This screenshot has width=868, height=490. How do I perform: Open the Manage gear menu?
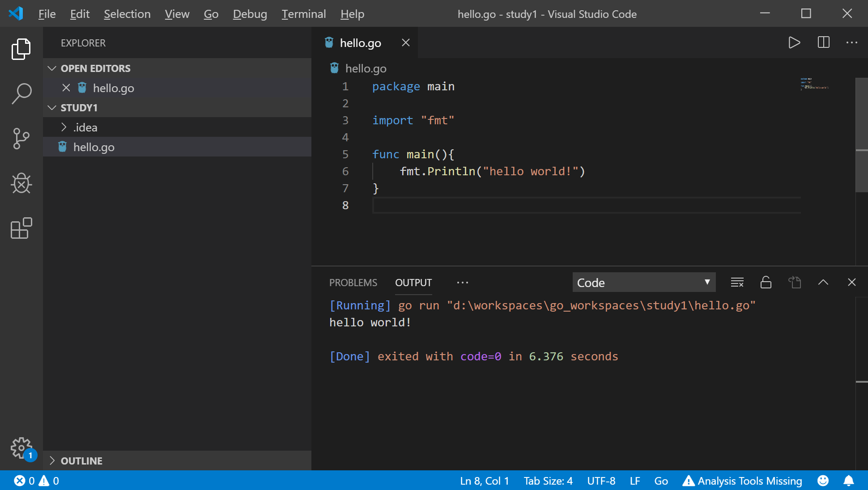pyautogui.click(x=21, y=448)
